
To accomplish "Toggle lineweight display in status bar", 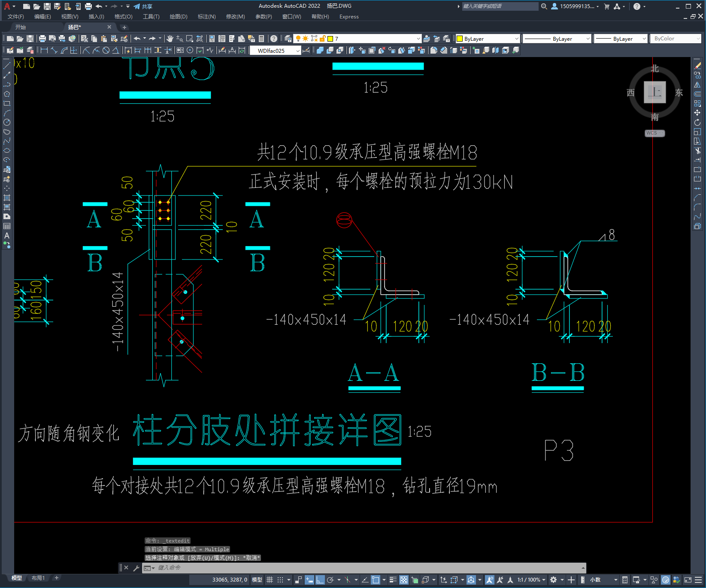I will (x=393, y=580).
